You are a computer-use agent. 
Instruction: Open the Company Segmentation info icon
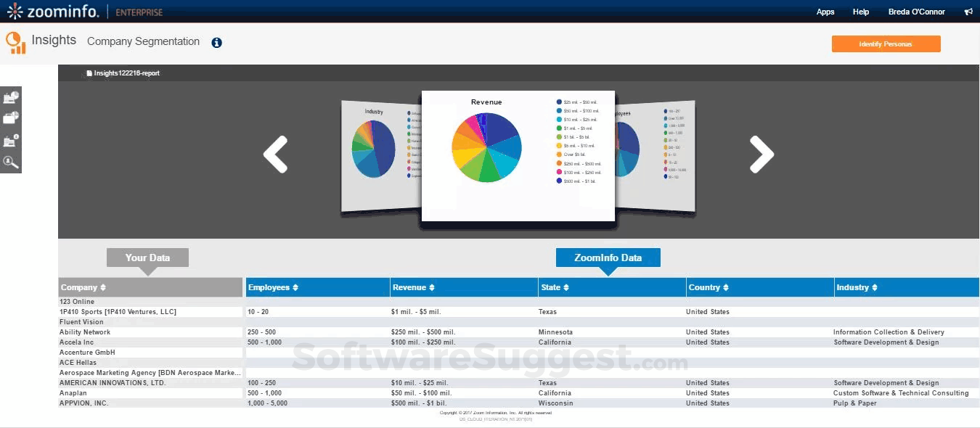[216, 43]
